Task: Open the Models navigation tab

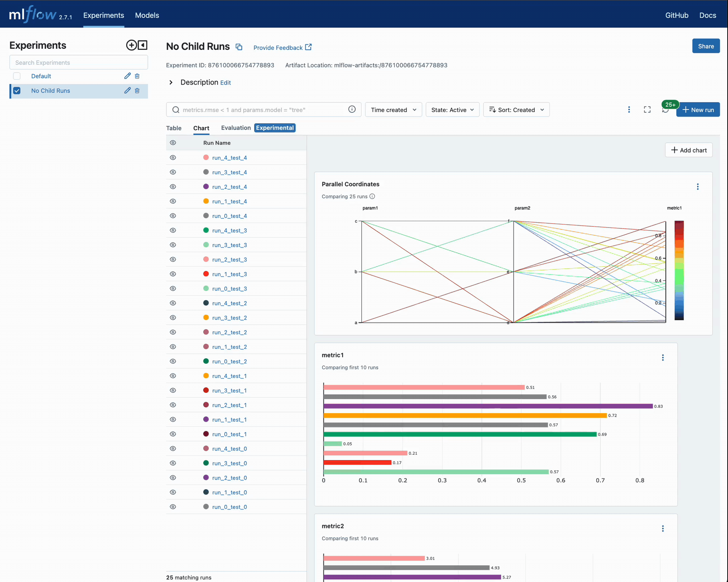Action: click(x=147, y=15)
